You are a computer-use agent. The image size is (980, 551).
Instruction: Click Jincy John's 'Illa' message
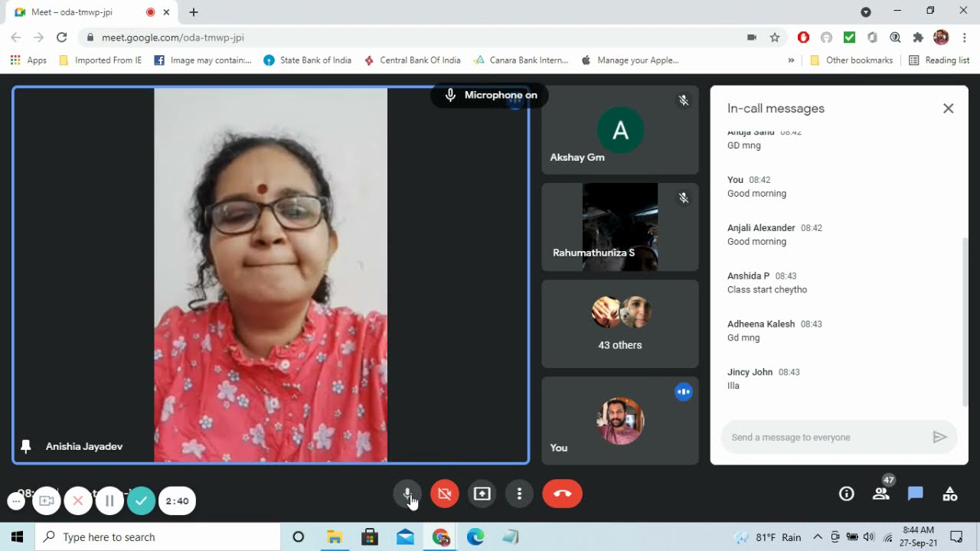point(733,386)
